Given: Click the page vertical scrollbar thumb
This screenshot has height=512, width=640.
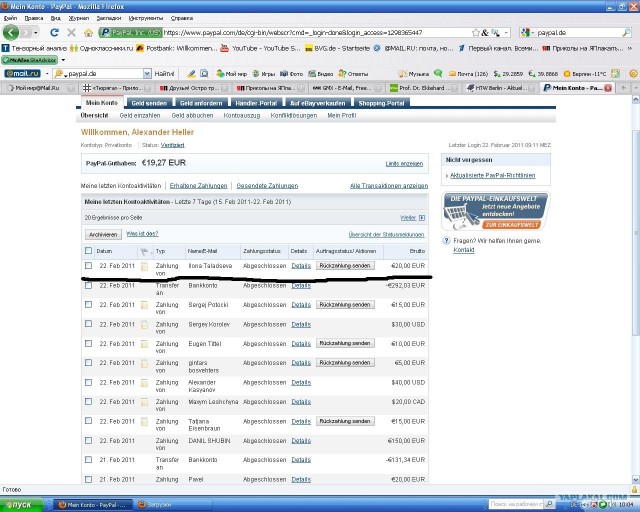Looking at the screenshot, I should click(635, 233).
